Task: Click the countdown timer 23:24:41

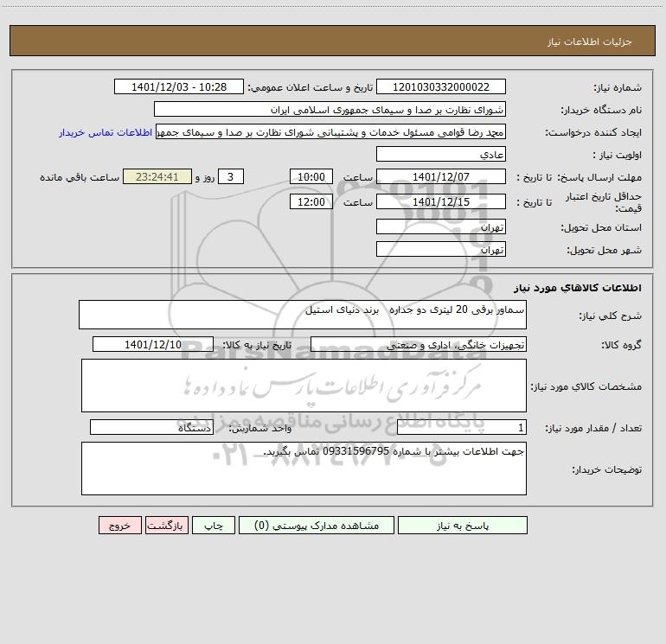Action: click(x=157, y=176)
